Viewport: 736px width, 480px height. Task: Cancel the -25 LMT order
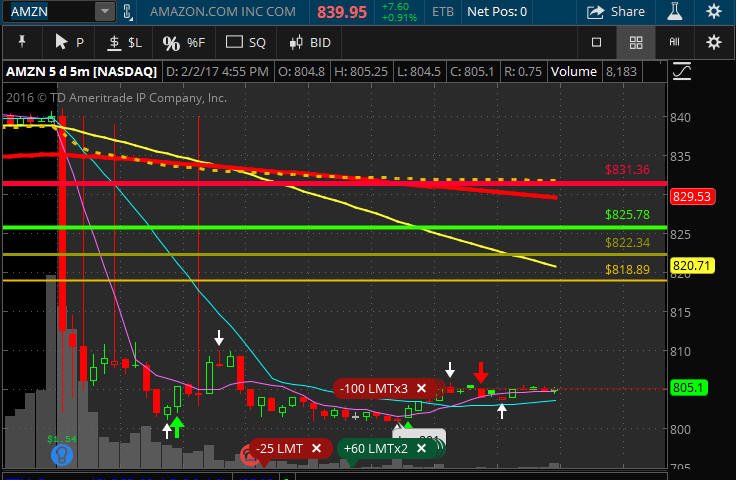(x=316, y=449)
